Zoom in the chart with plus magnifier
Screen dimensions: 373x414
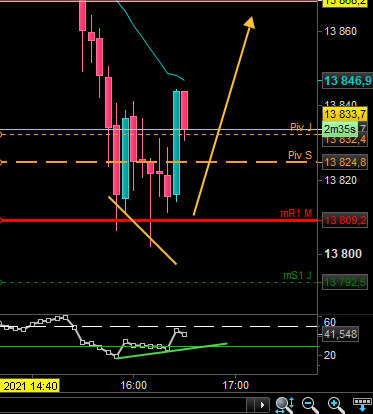pos(336,405)
